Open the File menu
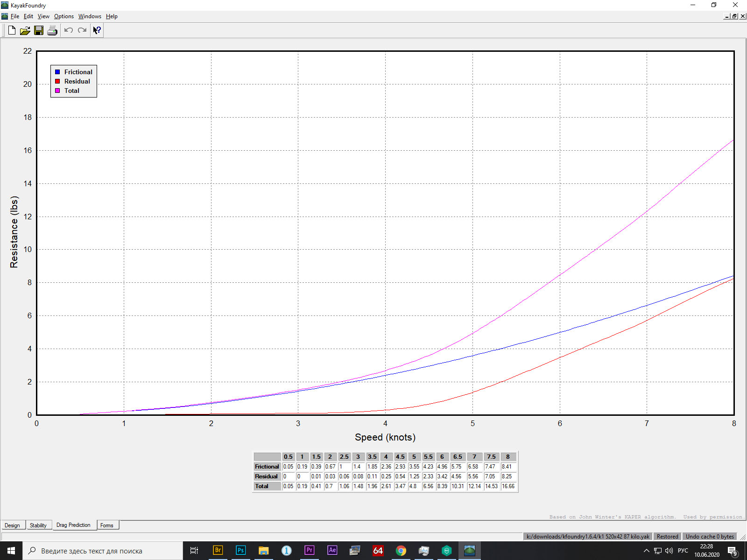Screen dimensions: 747x560 tap(15, 16)
